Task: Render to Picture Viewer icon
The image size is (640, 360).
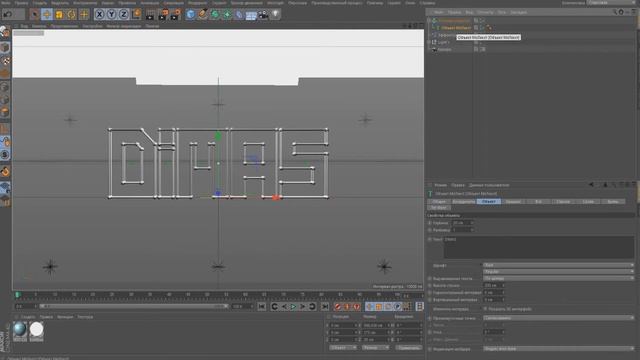Action: (163, 15)
